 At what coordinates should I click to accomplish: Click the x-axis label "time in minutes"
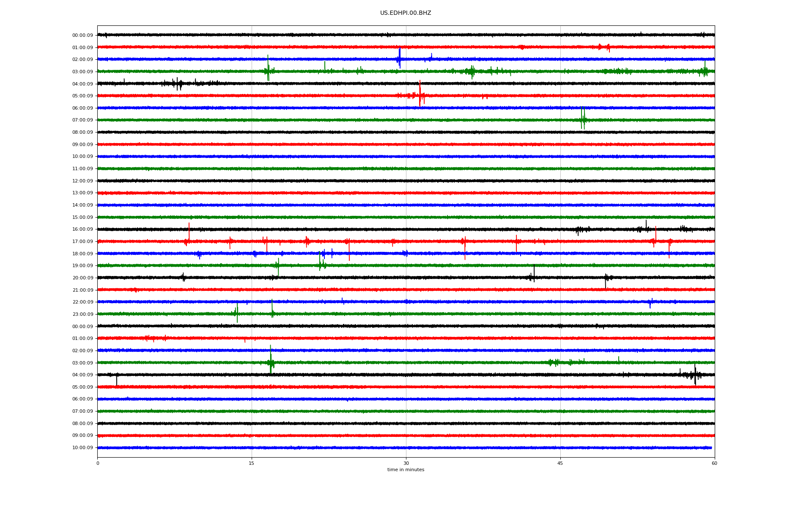405,470
